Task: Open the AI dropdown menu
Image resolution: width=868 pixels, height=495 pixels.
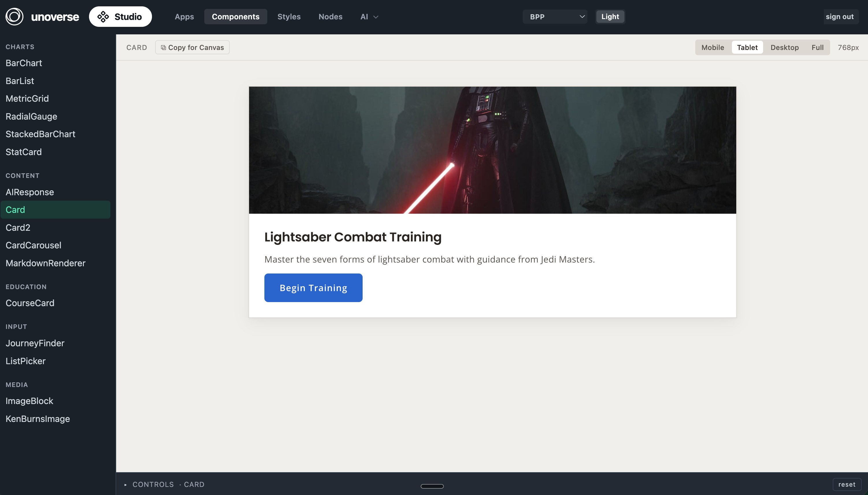Action: pyautogui.click(x=369, y=17)
